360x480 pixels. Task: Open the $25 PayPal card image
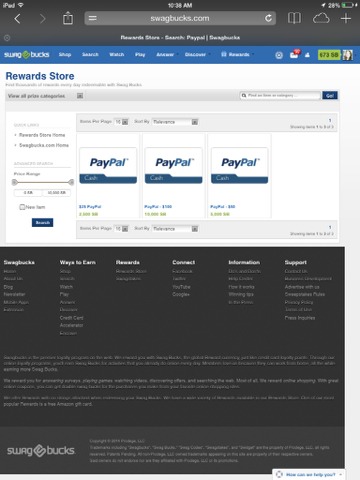tap(108, 166)
